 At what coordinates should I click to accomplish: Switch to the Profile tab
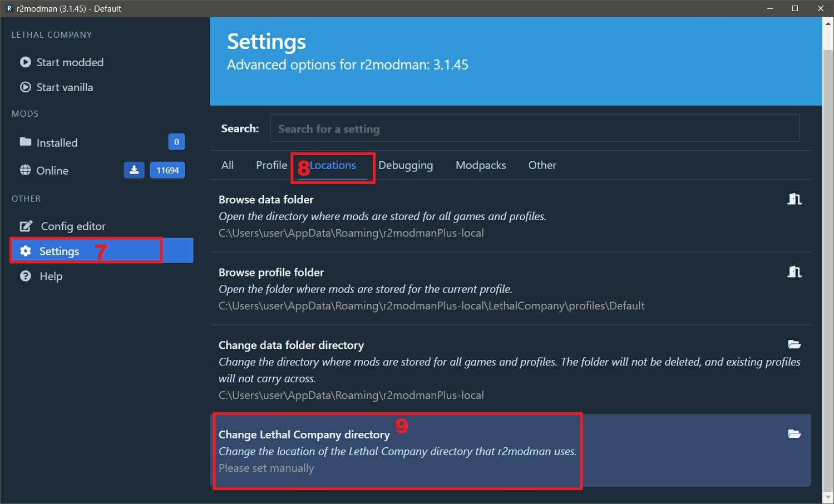click(271, 165)
